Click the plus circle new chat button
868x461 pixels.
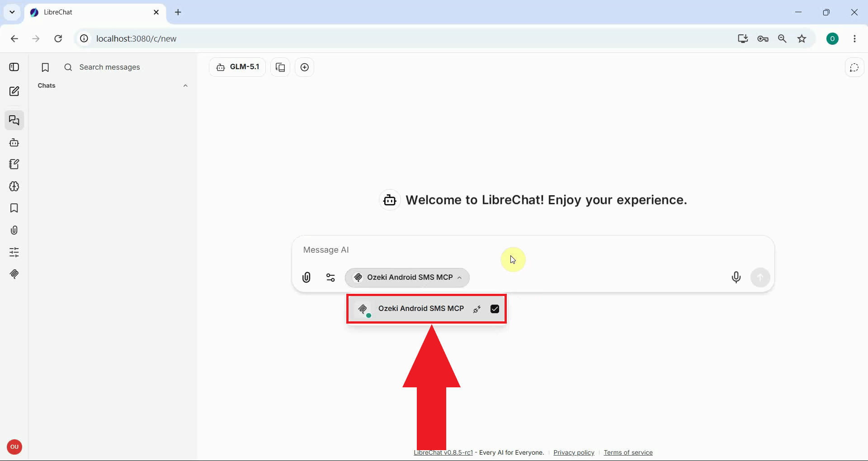[x=305, y=67]
